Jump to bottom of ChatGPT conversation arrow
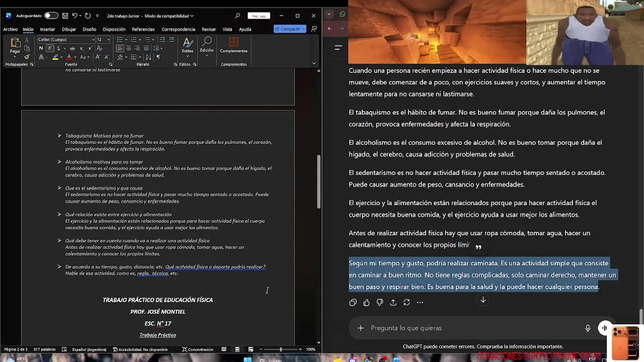Screen dimensions: 644x362 (x=483, y=300)
